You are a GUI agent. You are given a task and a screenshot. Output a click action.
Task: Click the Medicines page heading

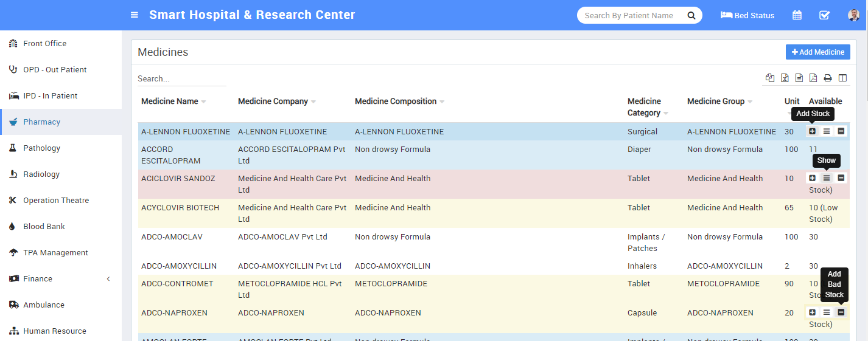(163, 52)
